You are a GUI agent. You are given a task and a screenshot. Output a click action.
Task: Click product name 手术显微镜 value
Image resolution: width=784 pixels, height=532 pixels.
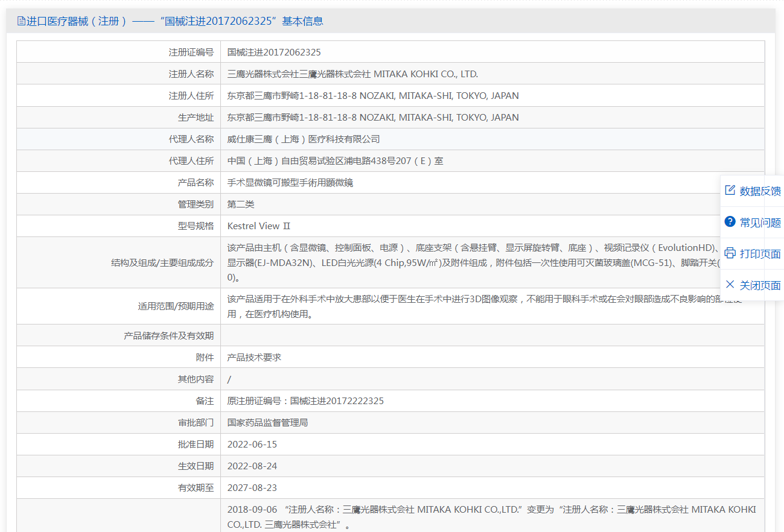click(290, 183)
